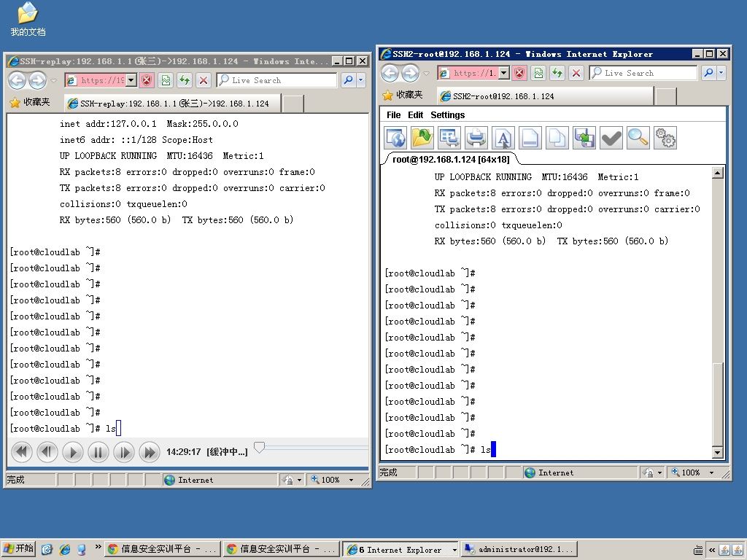Open administrator@192.1... taskbar button
This screenshot has height=560, width=747.
pyautogui.click(x=519, y=549)
